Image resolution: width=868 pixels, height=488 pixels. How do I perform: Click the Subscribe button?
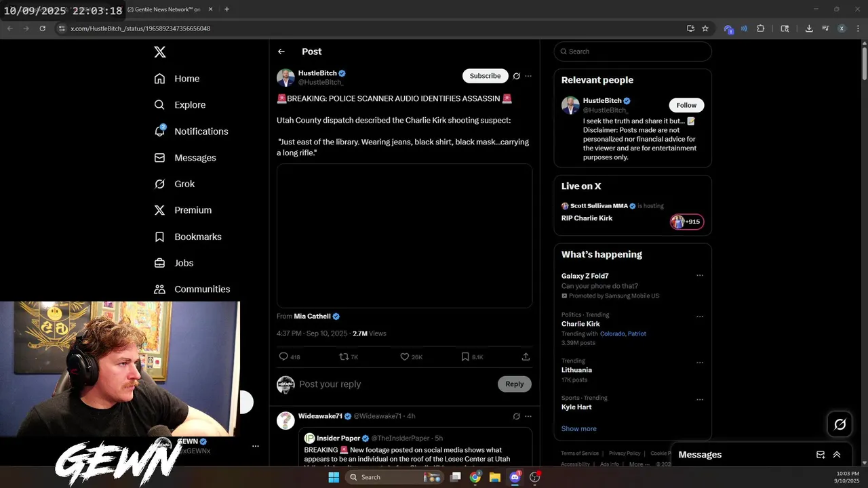pos(485,76)
